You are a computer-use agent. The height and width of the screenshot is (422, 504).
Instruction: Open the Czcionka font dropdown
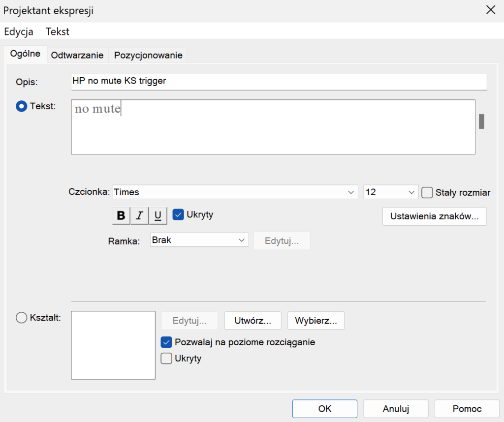235,192
